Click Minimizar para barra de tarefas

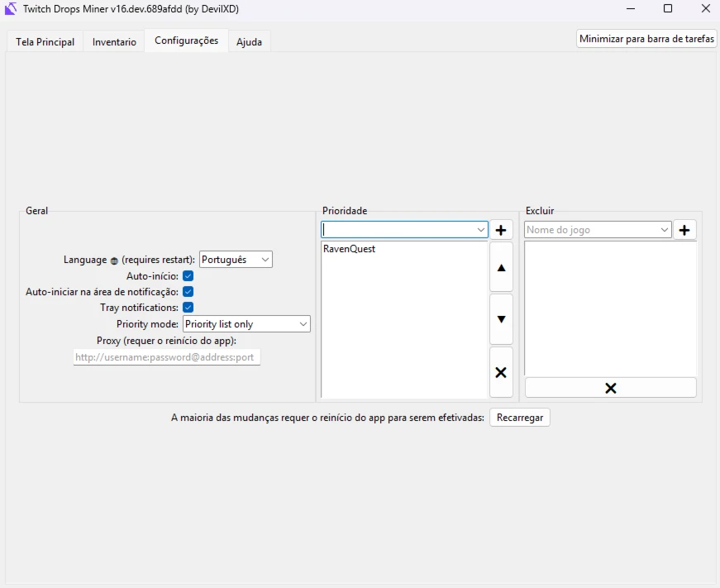tap(646, 39)
